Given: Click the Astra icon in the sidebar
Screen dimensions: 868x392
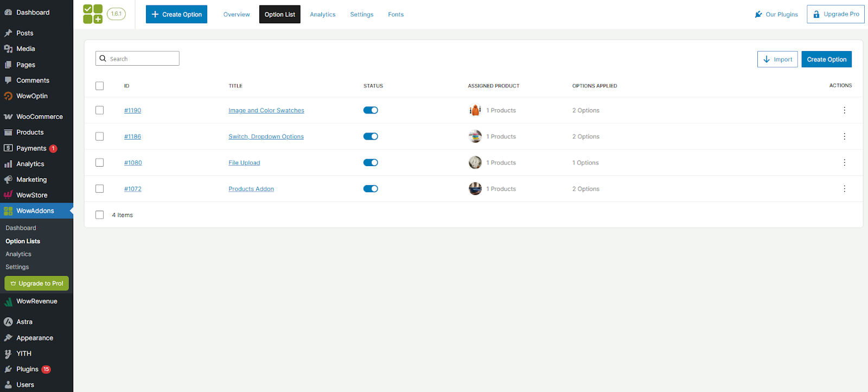Looking at the screenshot, I should click(x=8, y=322).
